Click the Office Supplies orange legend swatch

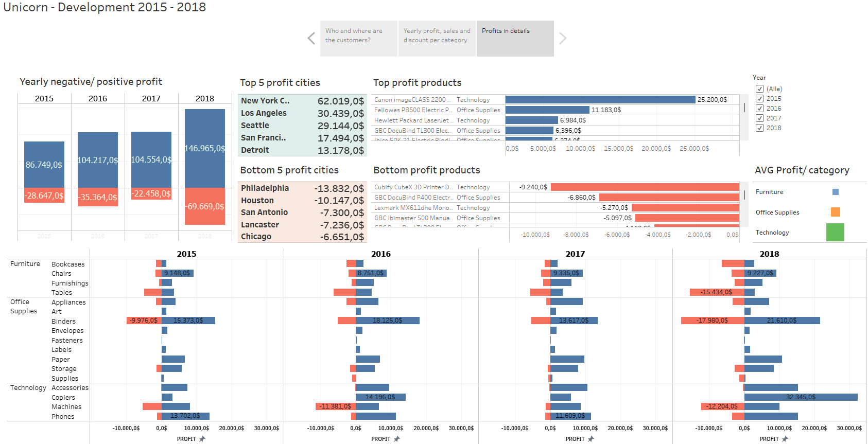pyautogui.click(x=836, y=212)
